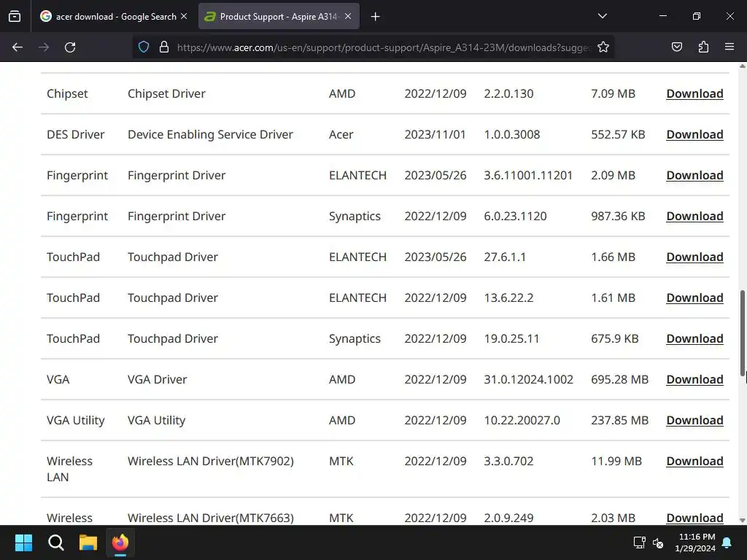Open the Windows Start menu
The width and height of the screenshot is (747, 560).
coord(23,542)
